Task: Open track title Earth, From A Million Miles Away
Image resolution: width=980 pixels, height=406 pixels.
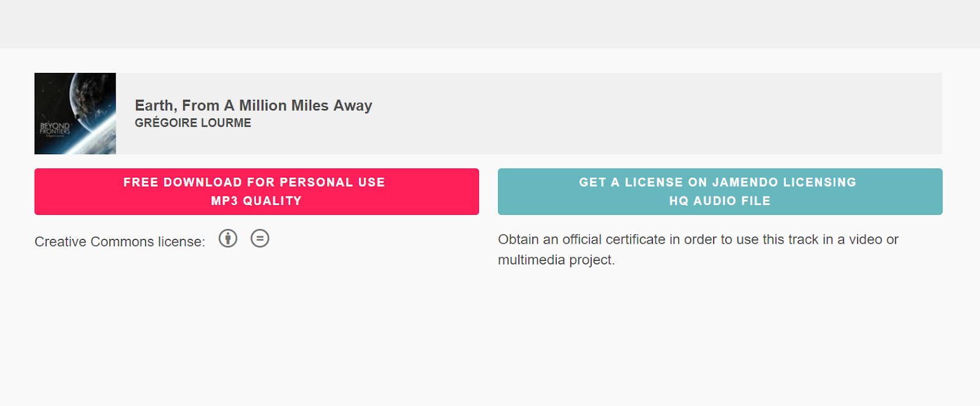Action: [x=254, y=105]
